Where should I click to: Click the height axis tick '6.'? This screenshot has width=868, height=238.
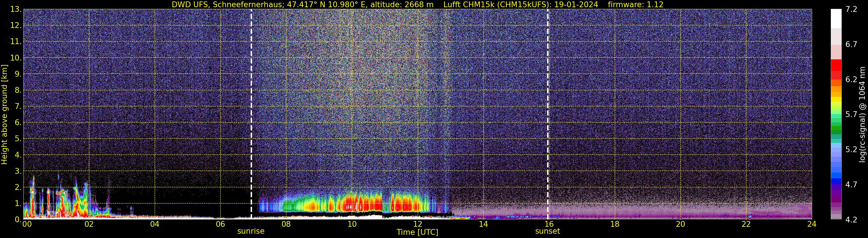[18, 123]
